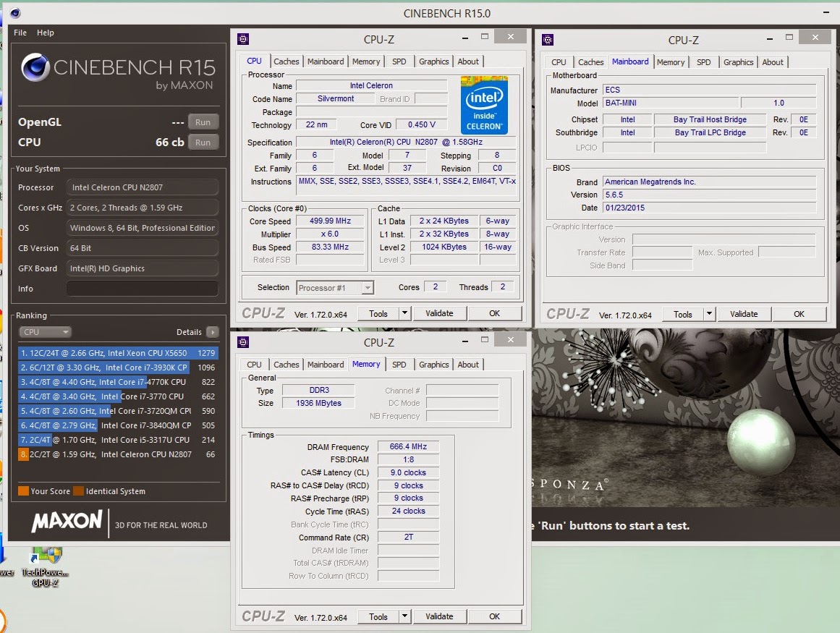Expand Tools arrow in Mainboard window
The height and width of the screenshot is (633, 840).
(709, 314)
